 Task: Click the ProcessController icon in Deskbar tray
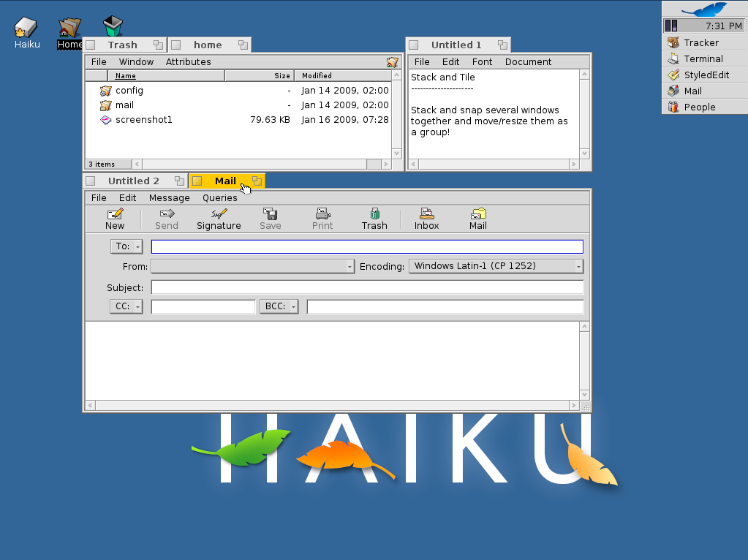(671, 26)
